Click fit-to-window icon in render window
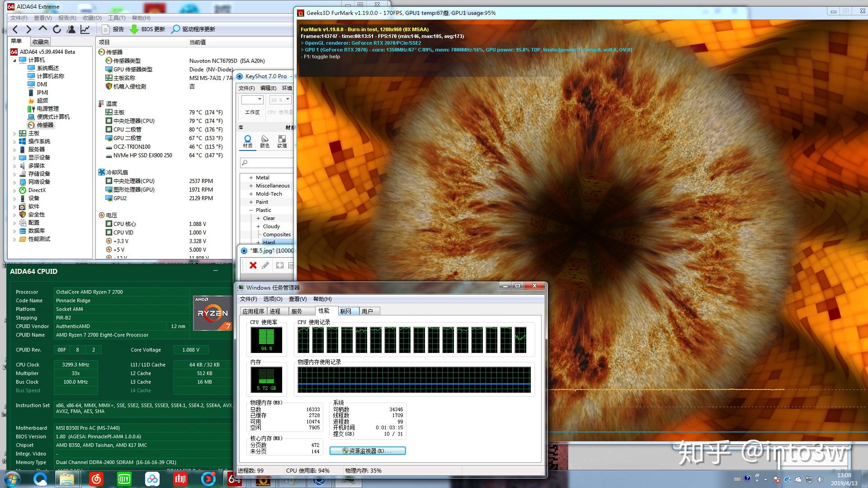The width and height of the screenshot is (868, 488). pyautogui.click(x=280, y=266)
